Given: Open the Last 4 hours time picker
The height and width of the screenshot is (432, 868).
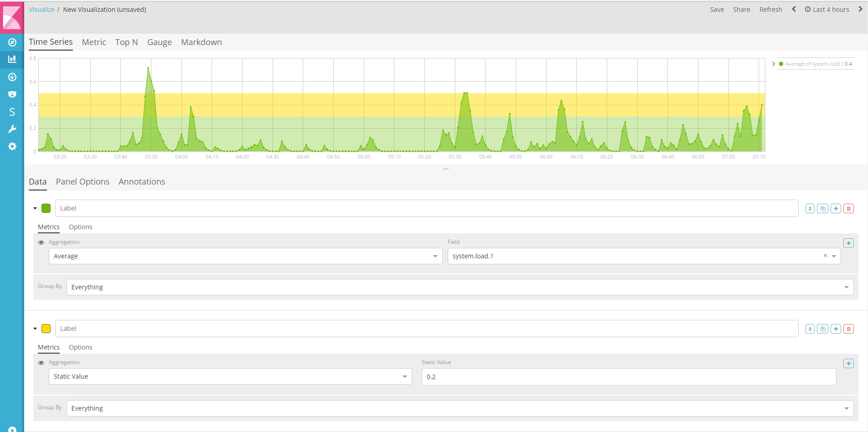Looking at the screenshot, I should tap(827, 9).
